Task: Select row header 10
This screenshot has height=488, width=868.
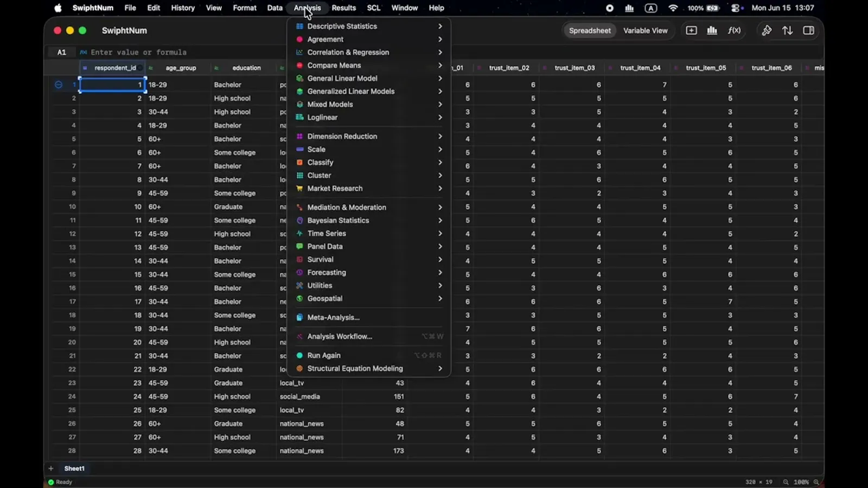Action: [72, 207]
